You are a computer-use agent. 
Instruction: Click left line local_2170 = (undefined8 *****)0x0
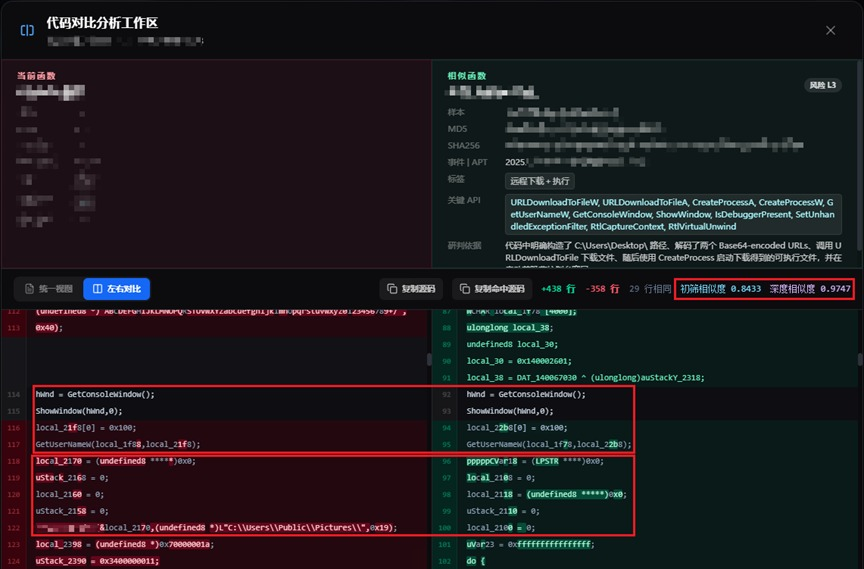click(x=116, y=461)
